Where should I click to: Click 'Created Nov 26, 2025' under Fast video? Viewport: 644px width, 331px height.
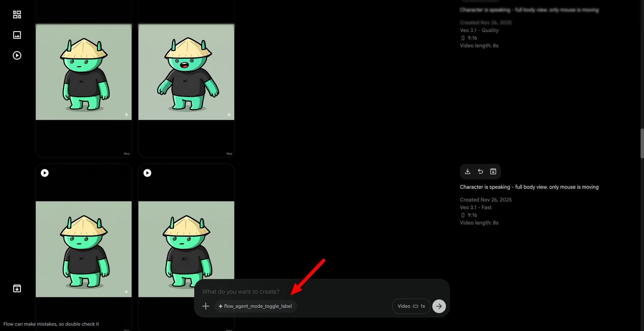coord(486,200)
